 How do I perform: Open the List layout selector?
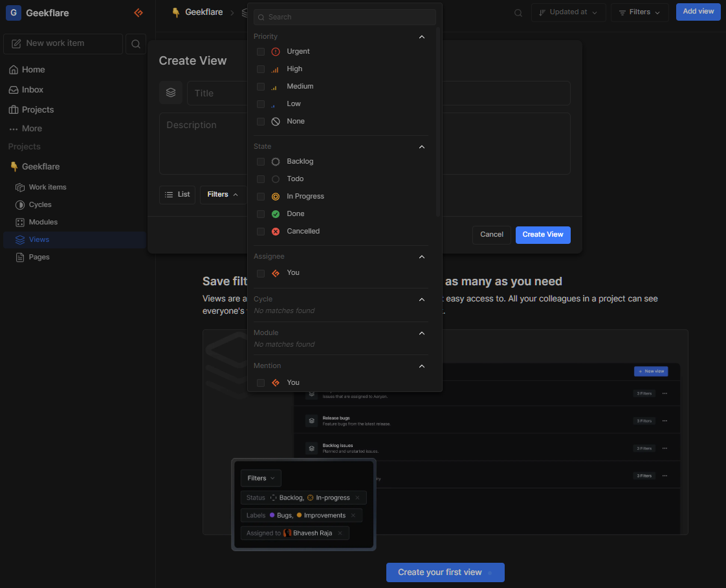(x=177, y=195)
